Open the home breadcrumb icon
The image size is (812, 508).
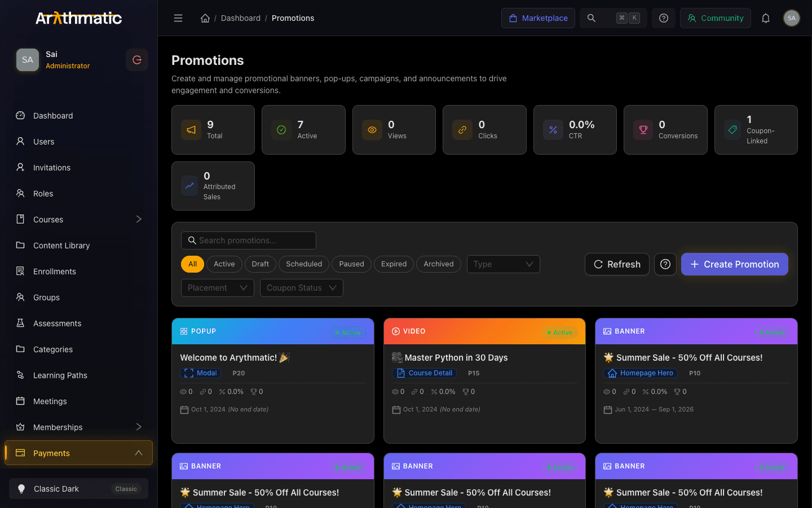click(205, 18)
